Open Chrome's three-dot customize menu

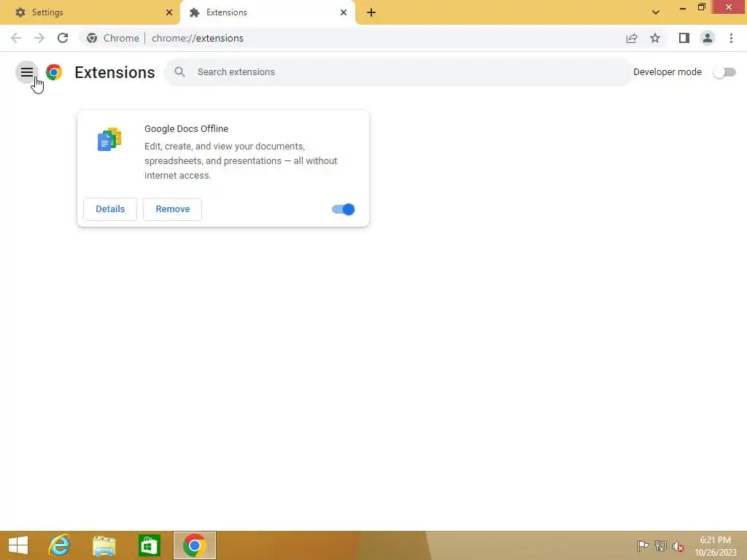[x=731, y=38]
